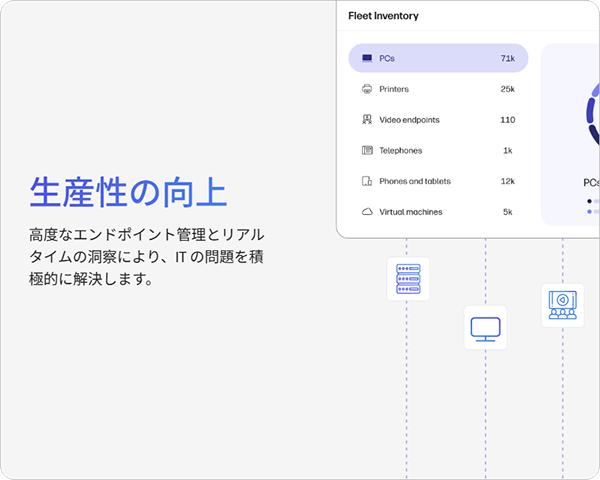The width and height of the screenshot is (600, 480).
Task: Select the video conference icon tile
Action: click(x=562, y=305)
